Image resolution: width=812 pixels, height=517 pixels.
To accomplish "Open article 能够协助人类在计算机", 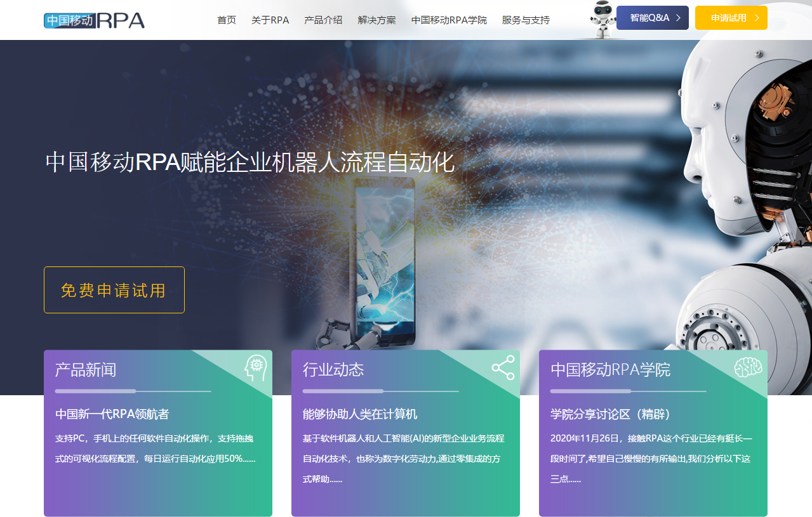I will tap(360, 414).
